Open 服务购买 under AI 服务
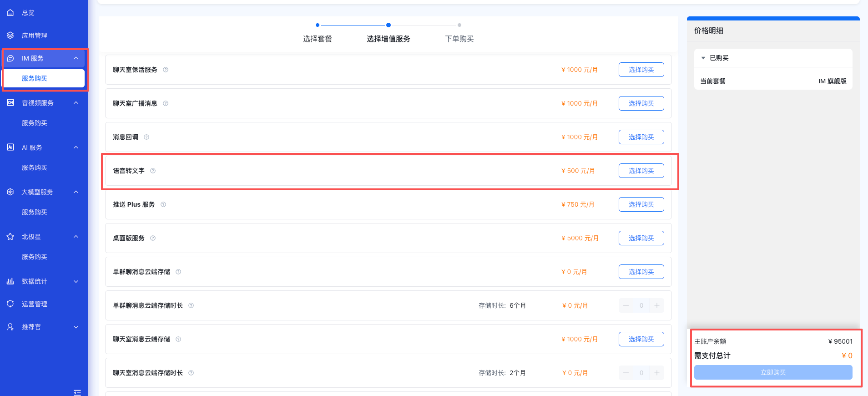This screenshot has width=868, height=396. pos(35,168)
